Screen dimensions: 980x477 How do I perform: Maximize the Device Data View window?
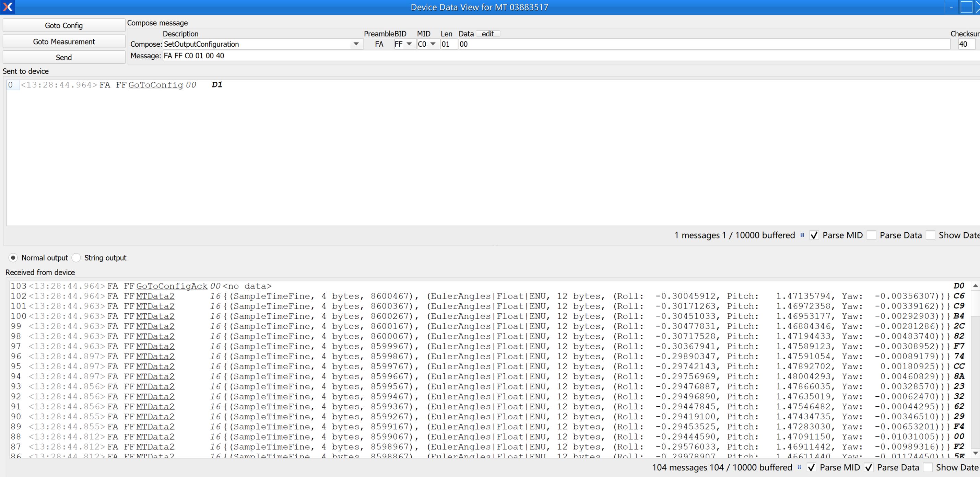(x=966, y=7)
